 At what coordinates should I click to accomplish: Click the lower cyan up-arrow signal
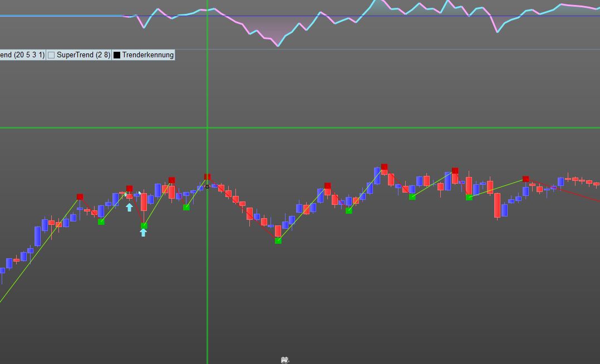[x=143, y=232]
